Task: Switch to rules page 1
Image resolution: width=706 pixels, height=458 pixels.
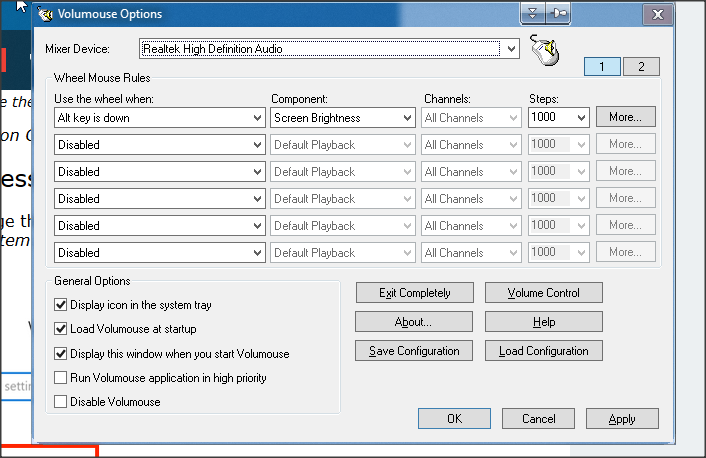Action: (602, 67)
